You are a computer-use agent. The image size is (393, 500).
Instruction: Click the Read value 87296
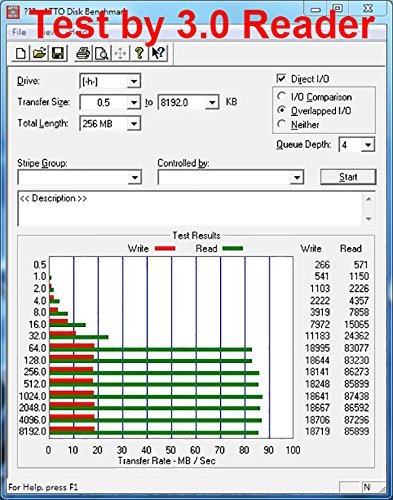point(356,420)
